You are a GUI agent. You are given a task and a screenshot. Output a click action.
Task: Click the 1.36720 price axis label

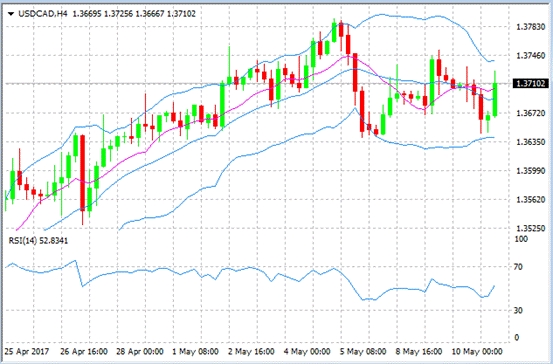[530, 113]
